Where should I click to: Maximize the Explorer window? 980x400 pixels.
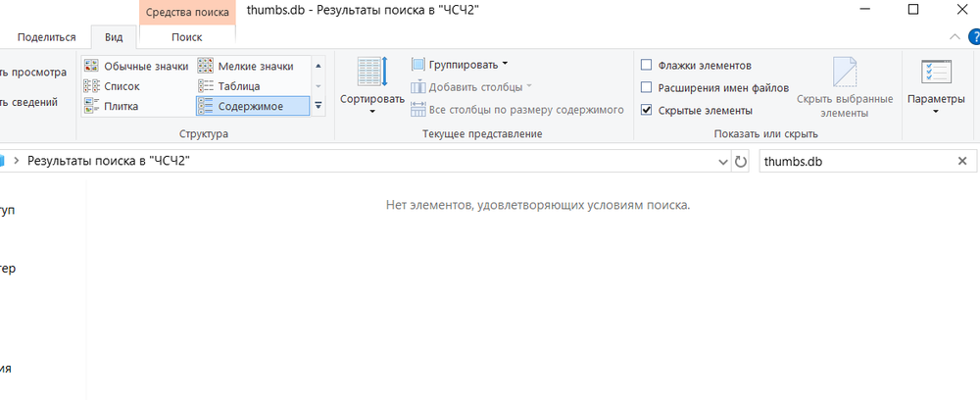tap(913, 10)
